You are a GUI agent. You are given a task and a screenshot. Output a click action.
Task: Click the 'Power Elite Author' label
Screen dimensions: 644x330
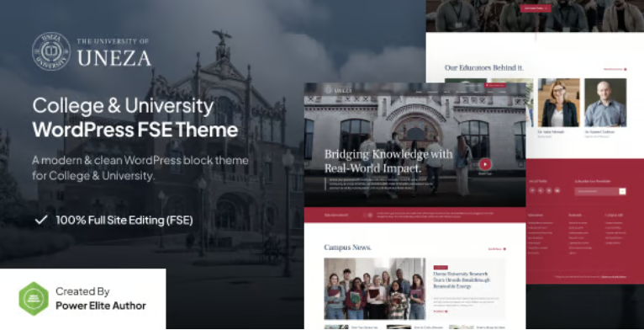click(101, 306)
